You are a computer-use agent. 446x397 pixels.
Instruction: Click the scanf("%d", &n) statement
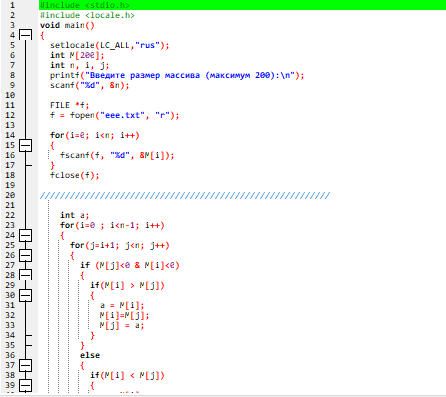(x=90, y=85)
